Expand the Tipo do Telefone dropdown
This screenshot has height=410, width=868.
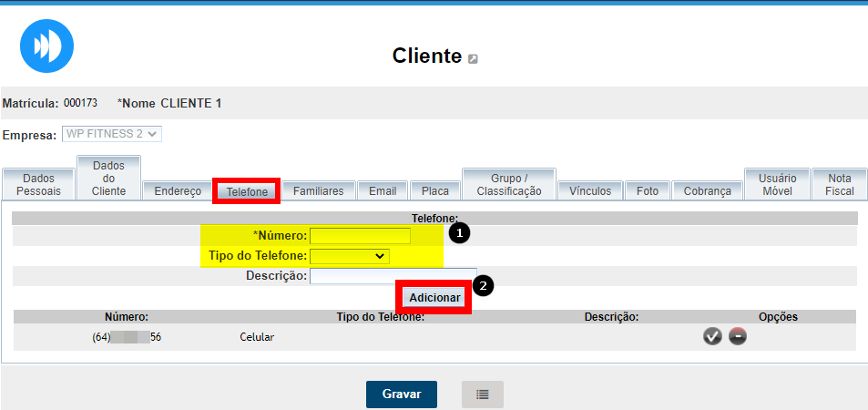coord(350,256)
